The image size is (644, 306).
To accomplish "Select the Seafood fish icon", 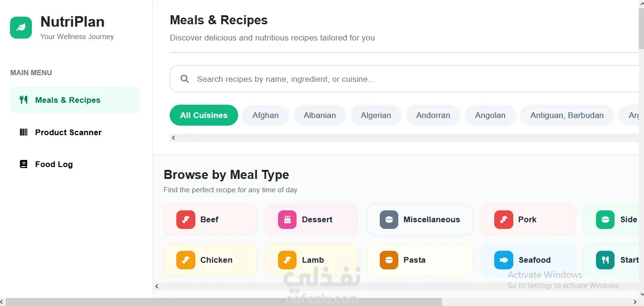I will 503,260.
